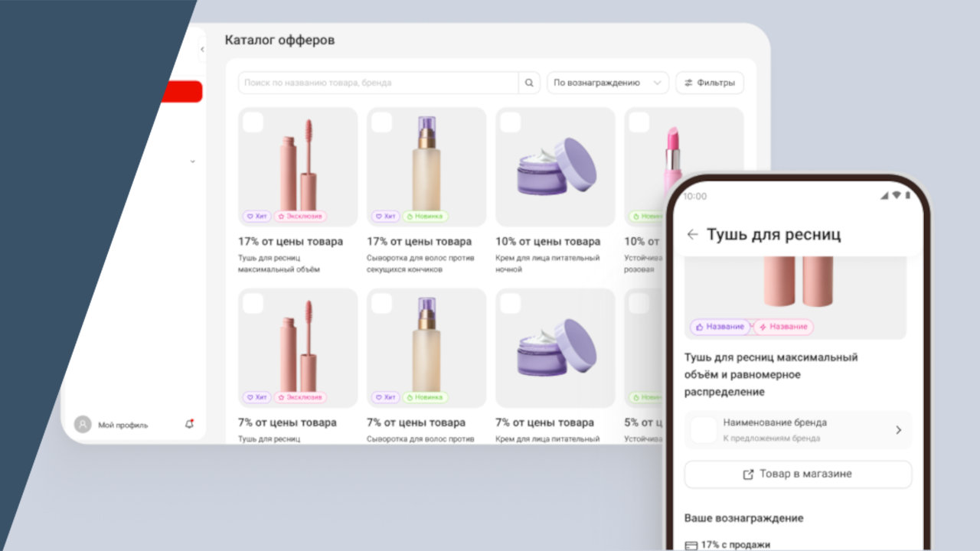Click the Новинка tag on hair serum card

425,217
